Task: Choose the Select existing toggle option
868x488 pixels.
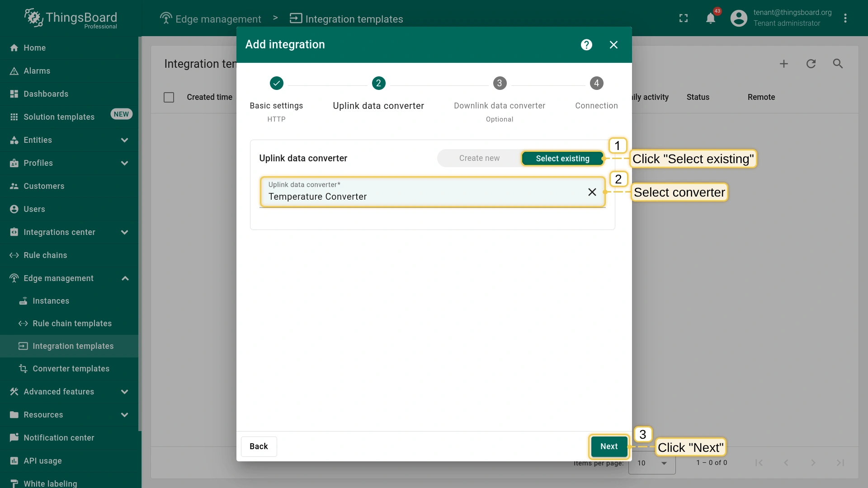Action: click(x=562, y=158)
